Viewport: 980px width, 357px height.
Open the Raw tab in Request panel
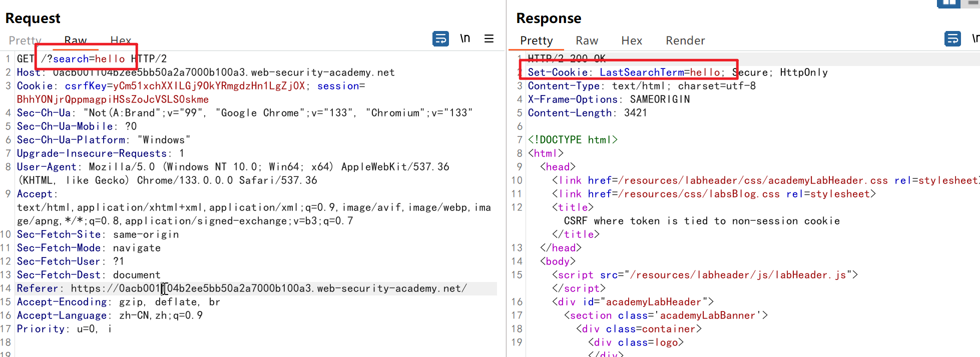76,40
